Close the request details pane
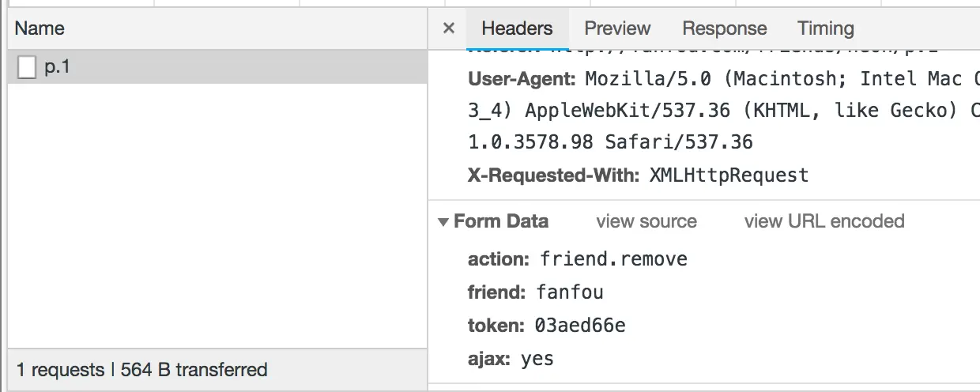 point(449,28)
